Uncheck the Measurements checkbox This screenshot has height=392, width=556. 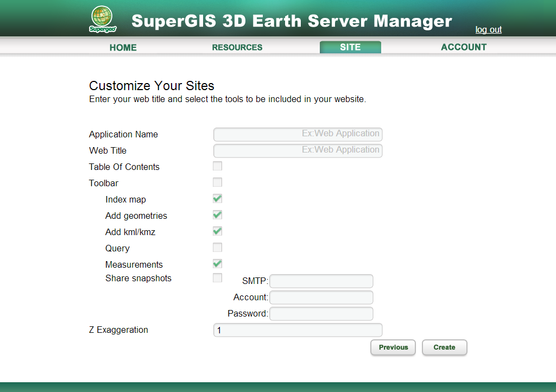pos(217,264)
